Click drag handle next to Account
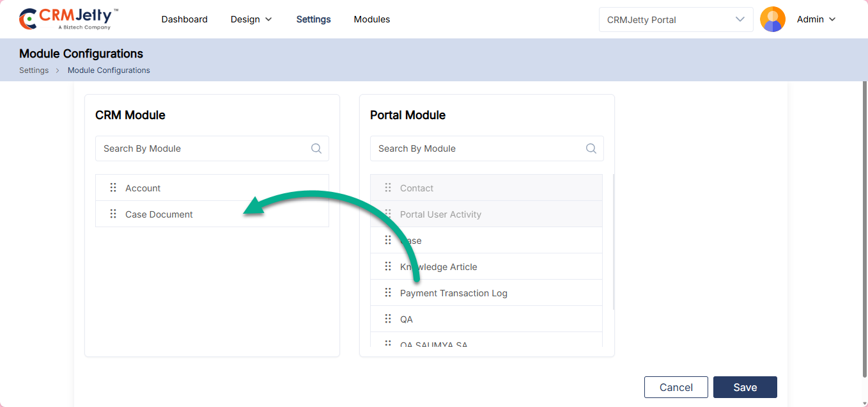This screenshot has height=407, width=868. [x=113, y=188]
